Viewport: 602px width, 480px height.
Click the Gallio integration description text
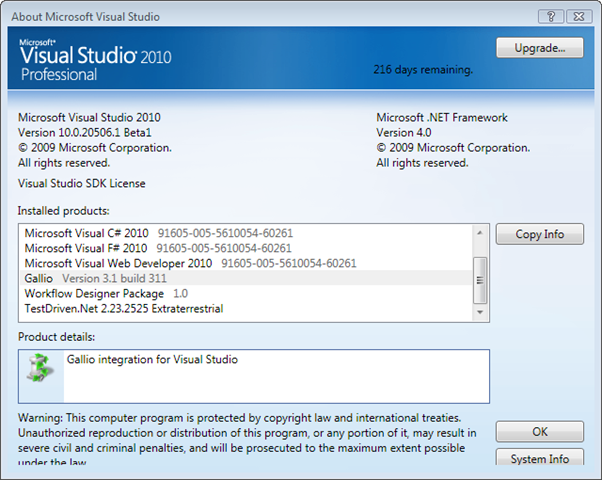tap(152, 359)
